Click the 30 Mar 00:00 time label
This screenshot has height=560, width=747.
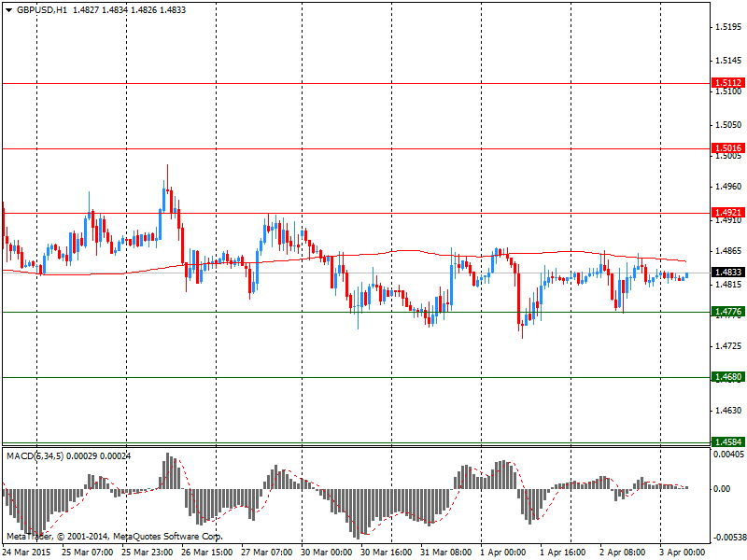click(x=326, y=553)
